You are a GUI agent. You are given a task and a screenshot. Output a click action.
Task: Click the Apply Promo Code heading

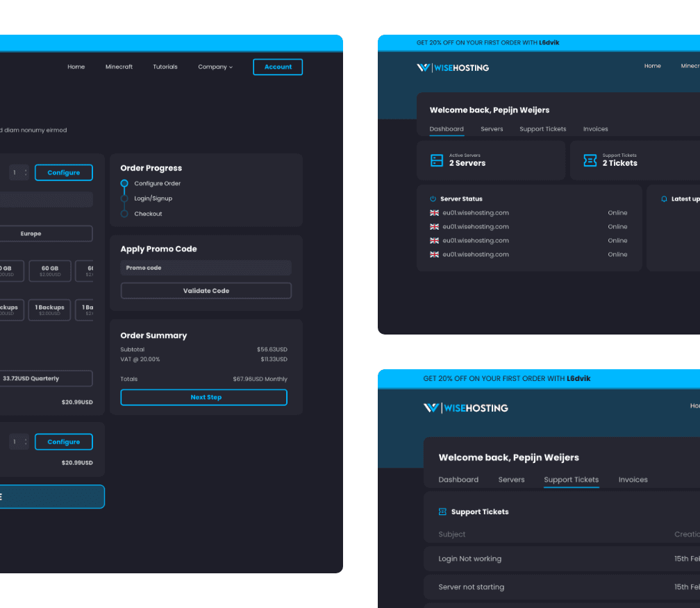158,249
